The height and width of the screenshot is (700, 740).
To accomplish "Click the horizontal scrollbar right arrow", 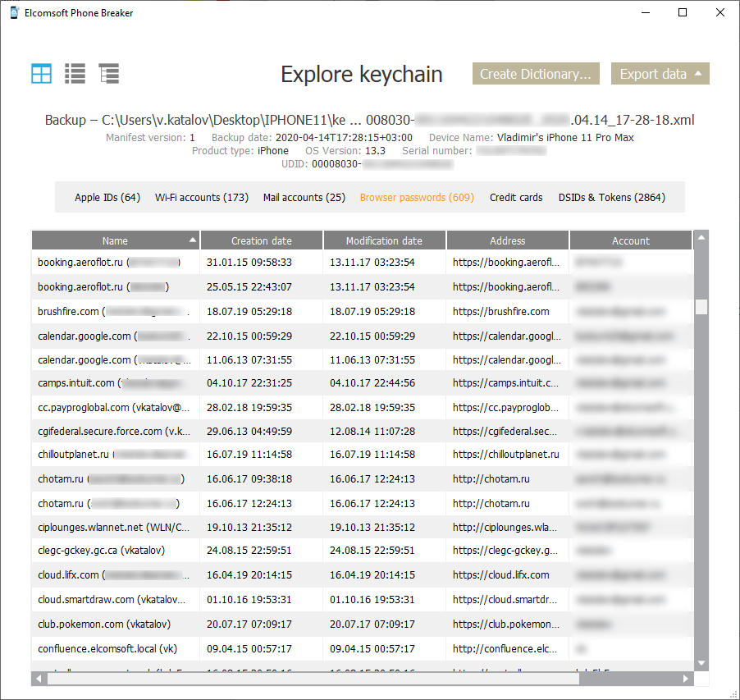I will click(686, 679).
